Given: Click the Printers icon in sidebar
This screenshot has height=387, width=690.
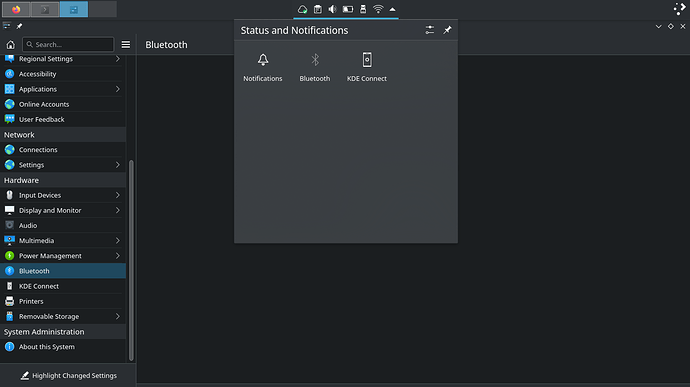Looking at the screenshot, I should [10, 301].
